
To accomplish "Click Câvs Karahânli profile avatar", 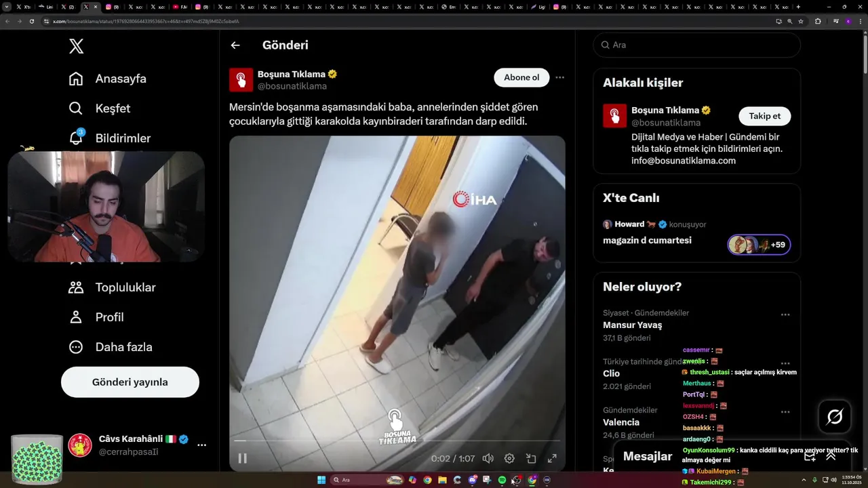I will click(80, 445).
